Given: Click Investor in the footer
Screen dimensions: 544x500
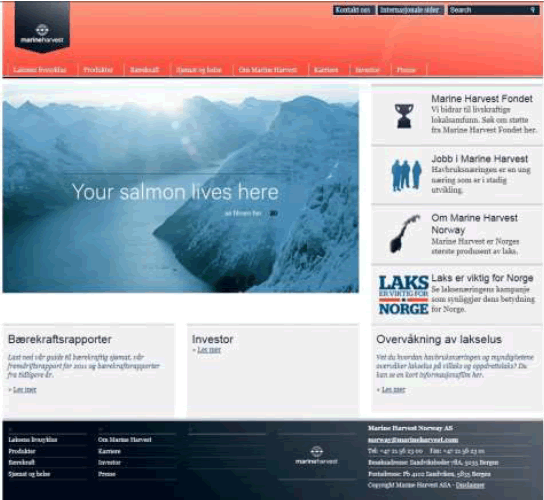Looking at the screenshot, I should coord(109,463).
